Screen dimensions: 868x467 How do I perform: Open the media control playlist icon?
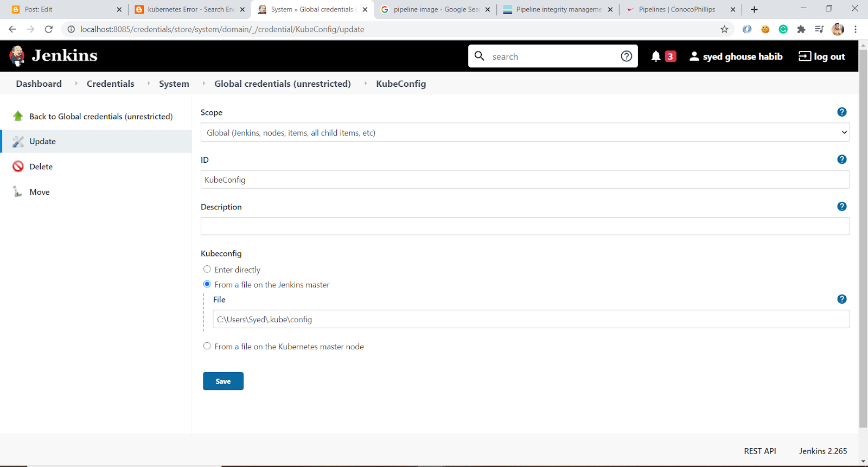819,29
